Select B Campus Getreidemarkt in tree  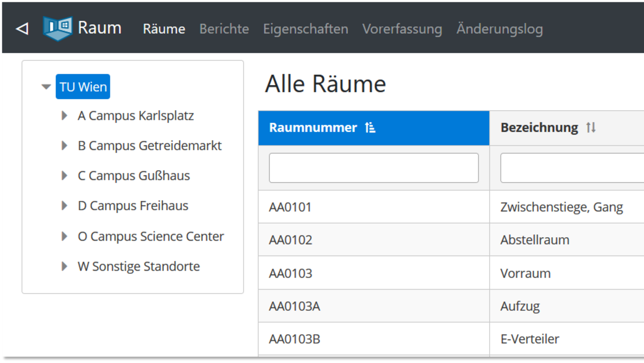150,145
